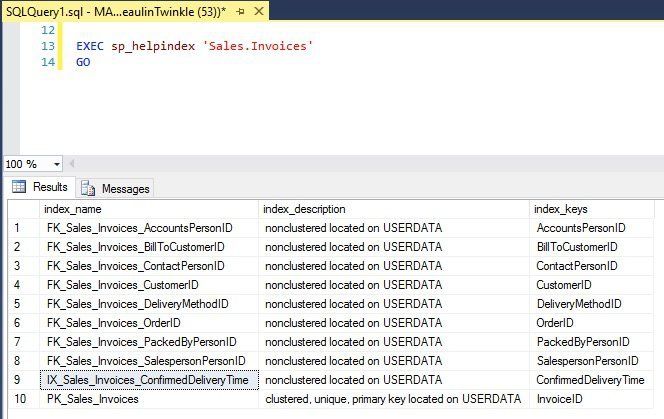
Task: Select cell FK_Sales_Invoices_CustomerID
Action: coord(149,285)
